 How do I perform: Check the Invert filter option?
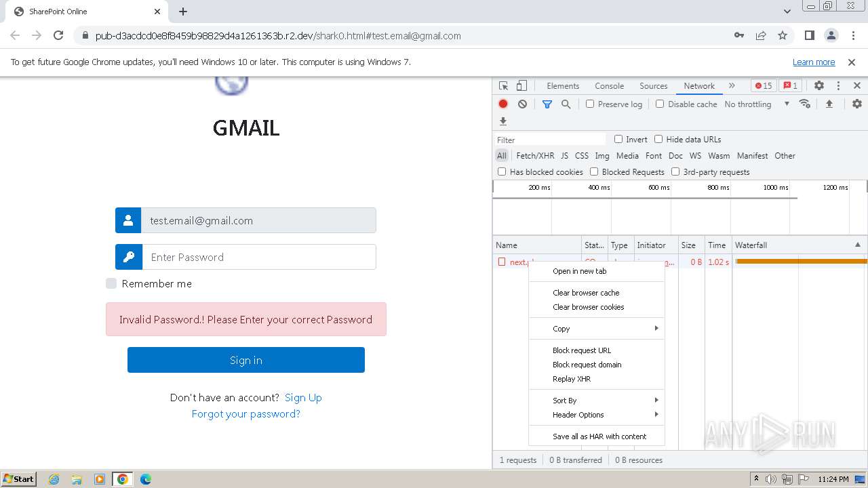[618, 139]
